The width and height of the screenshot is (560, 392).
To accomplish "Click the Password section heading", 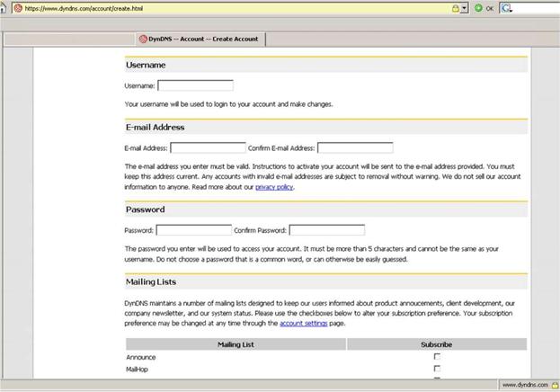I will click(x=145, y=209).
